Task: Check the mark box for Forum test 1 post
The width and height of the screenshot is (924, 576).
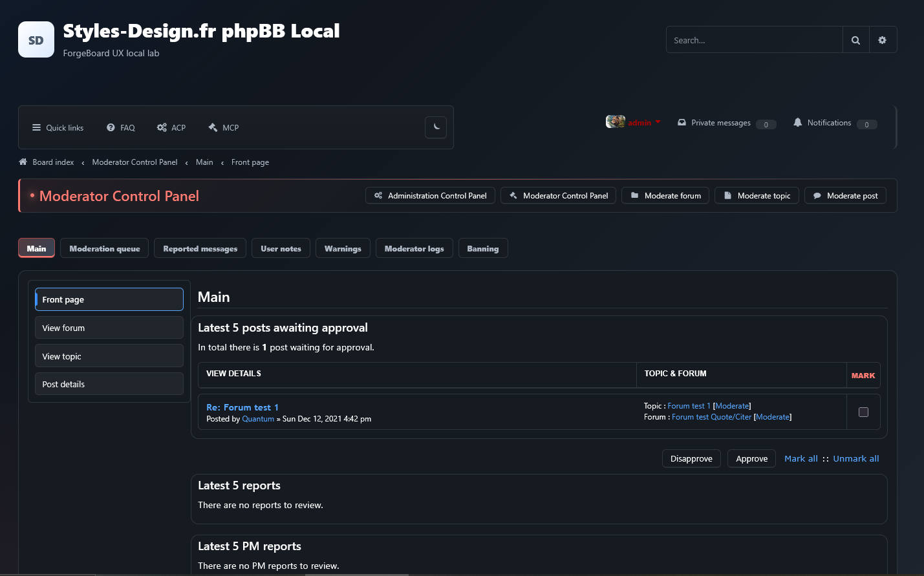Action: [x=863, y=412]
